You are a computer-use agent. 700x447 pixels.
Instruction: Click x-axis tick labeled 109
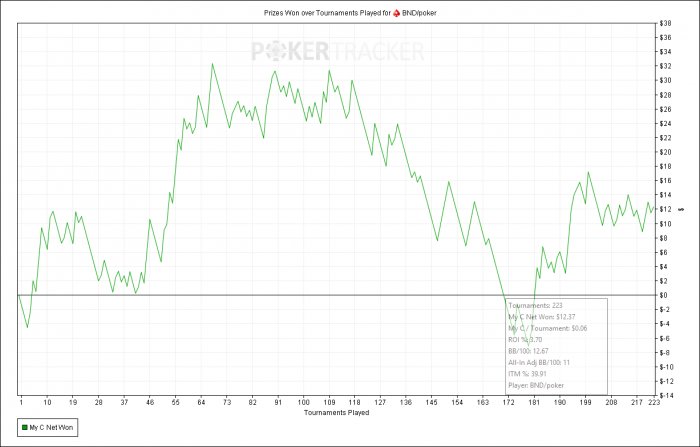[x=329, y=402]
